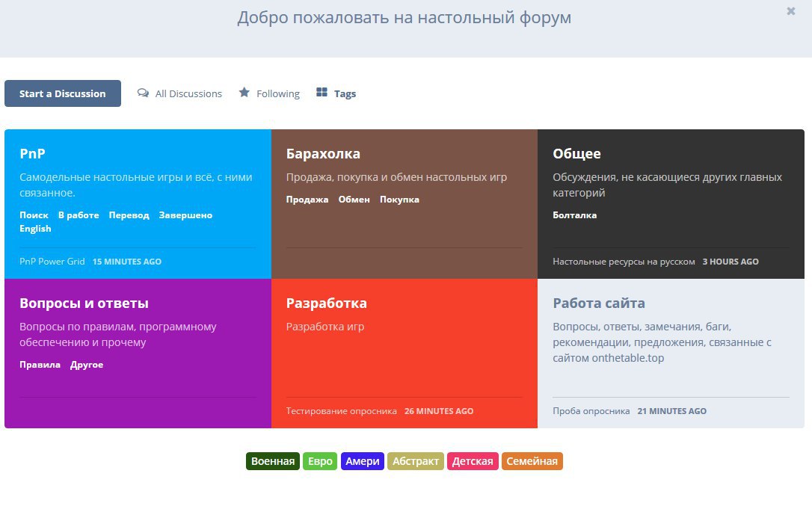Click the Продажа, покупка и обмен description
Screen dimensions: 812x509
point(397,177)
